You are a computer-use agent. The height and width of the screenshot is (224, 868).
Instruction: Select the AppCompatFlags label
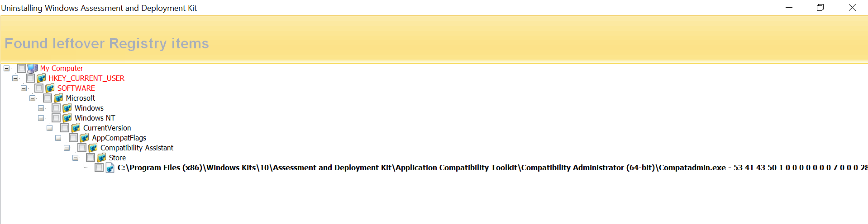pos(119,138)
